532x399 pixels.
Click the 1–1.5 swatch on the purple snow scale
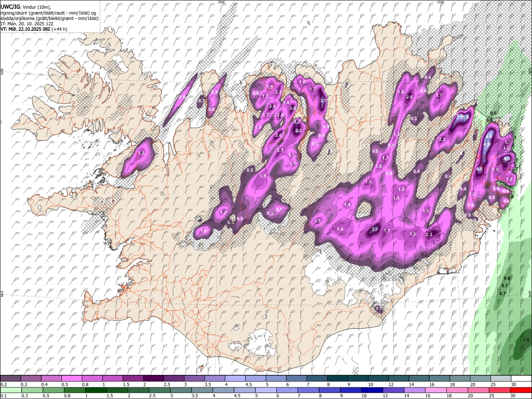(113, 379)
